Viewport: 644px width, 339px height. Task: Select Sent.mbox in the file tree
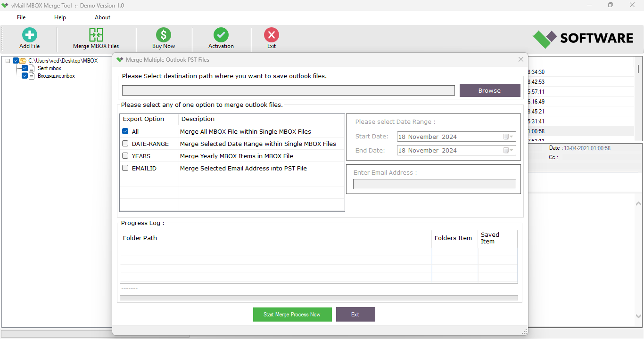pos(50,68)
